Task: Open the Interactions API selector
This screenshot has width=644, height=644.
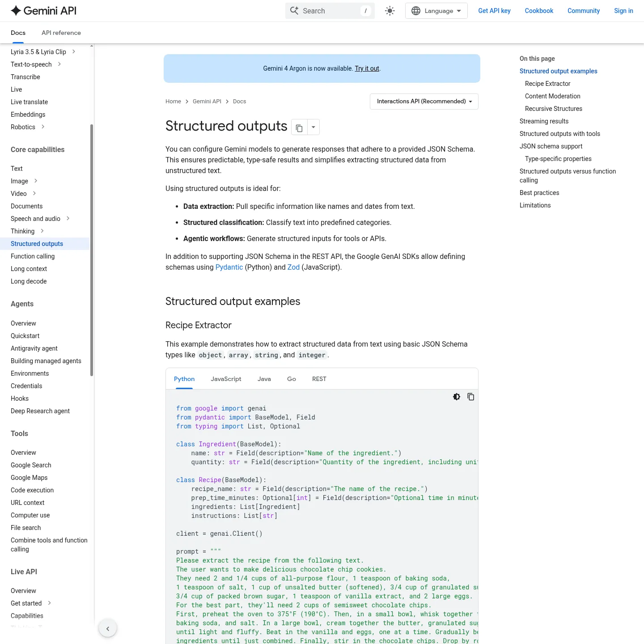Action: tap(424, 102)
